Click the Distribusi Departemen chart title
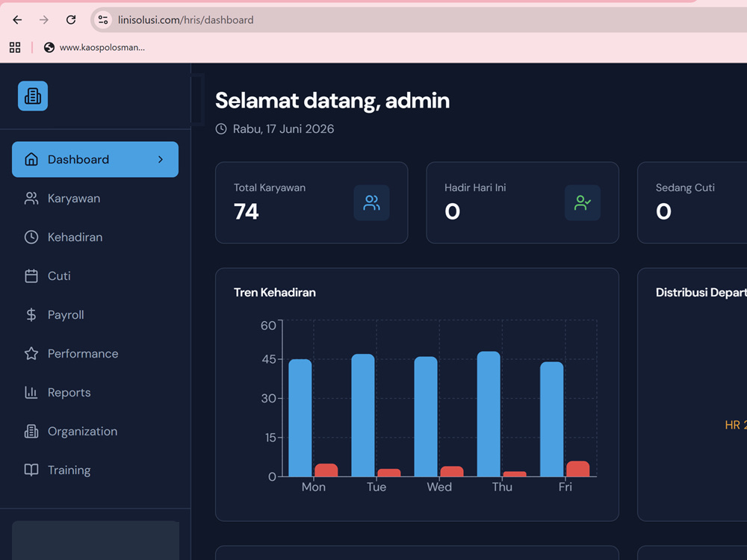 click(701, 293)
